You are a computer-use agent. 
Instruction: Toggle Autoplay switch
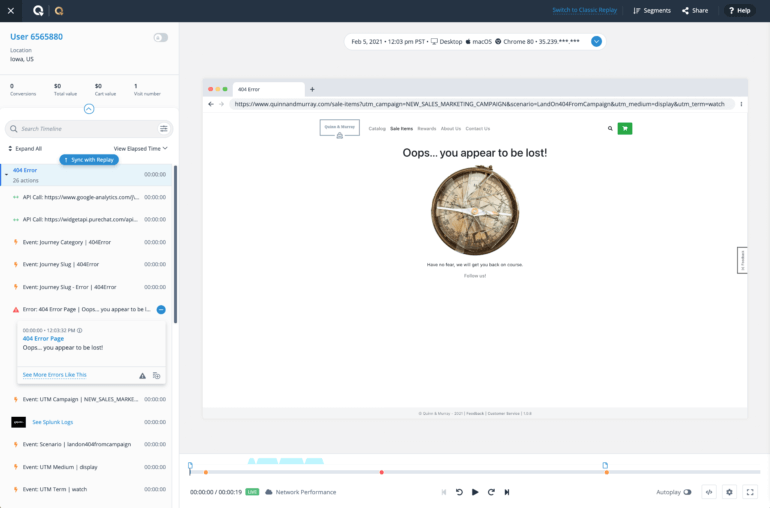click(687, 492)
